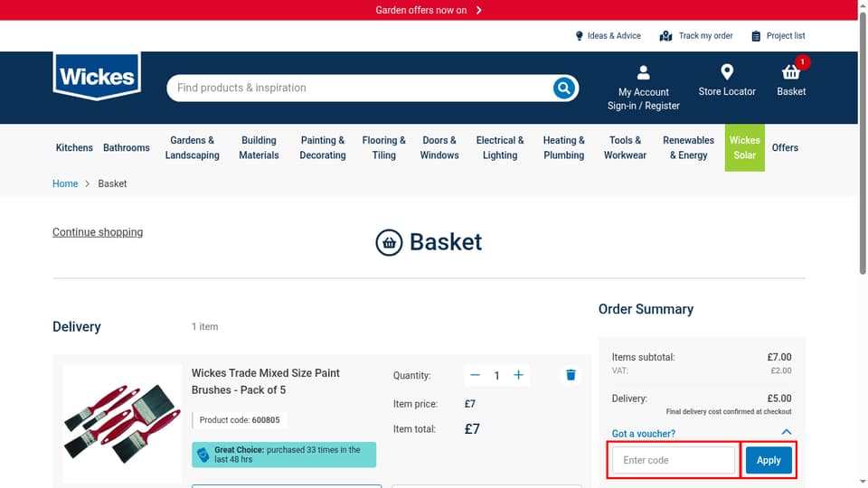Click Items subtotal £7.00 value
The width and height of the screenshot is (868, 488).
(778, 357)
